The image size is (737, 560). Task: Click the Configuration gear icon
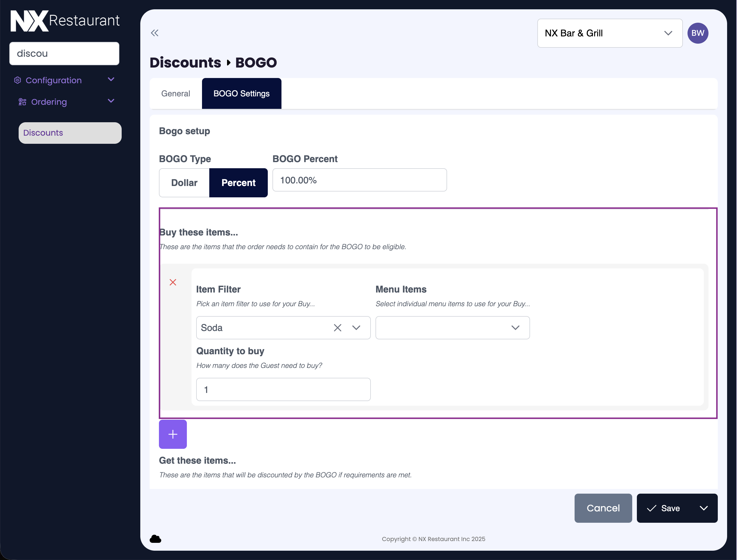coord(18,80)
